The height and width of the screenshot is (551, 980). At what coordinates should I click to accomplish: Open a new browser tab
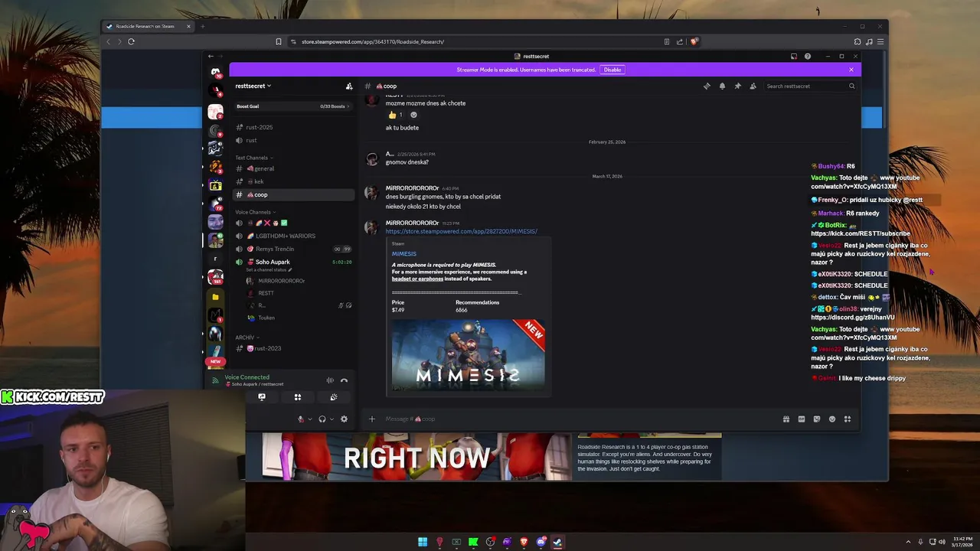pos(203,26)
